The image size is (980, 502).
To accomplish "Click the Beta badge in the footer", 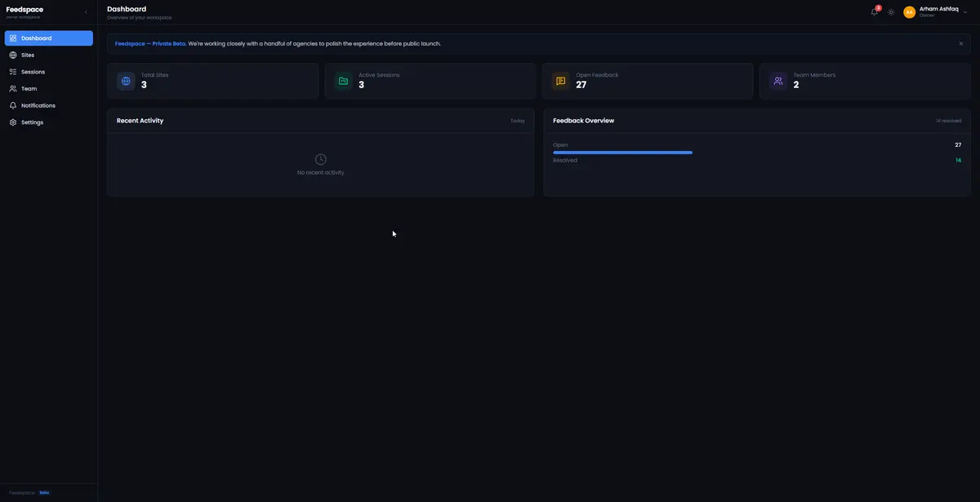I will coord(44,492).
